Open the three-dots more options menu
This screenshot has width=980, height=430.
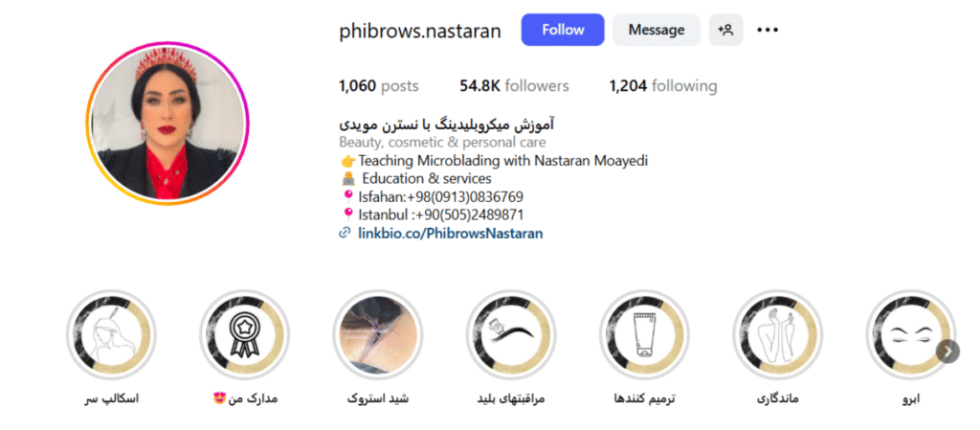[768, 30]
